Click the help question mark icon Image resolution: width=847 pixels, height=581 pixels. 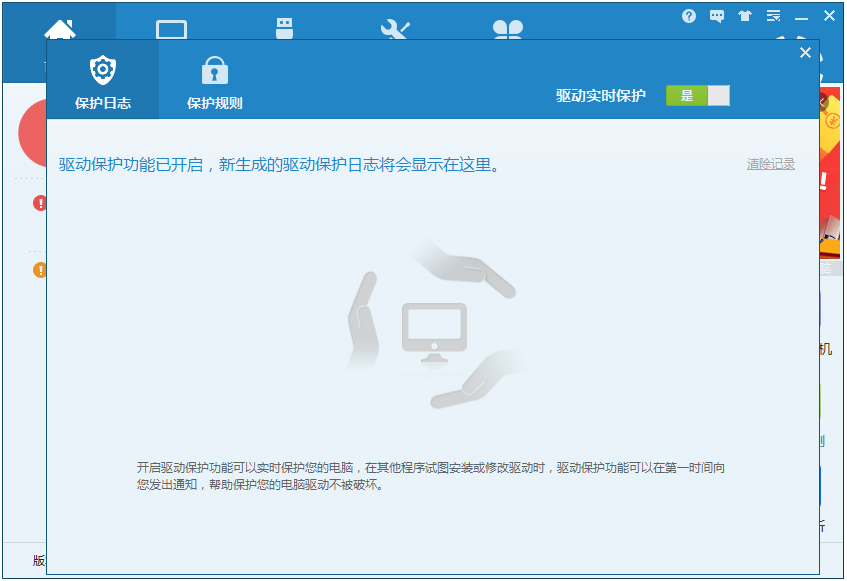(x=689, y=16)
